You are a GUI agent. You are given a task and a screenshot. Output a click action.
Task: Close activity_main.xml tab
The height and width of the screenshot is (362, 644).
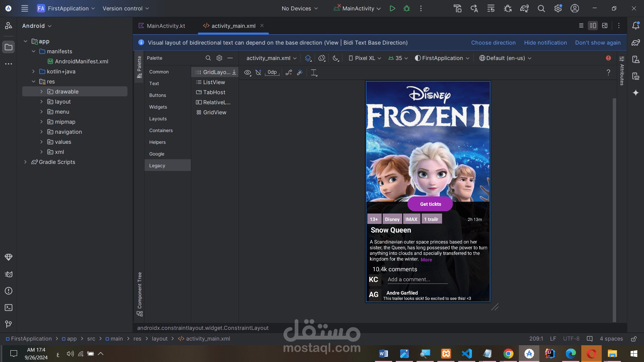pyautogui.click(x=262, y=25)
